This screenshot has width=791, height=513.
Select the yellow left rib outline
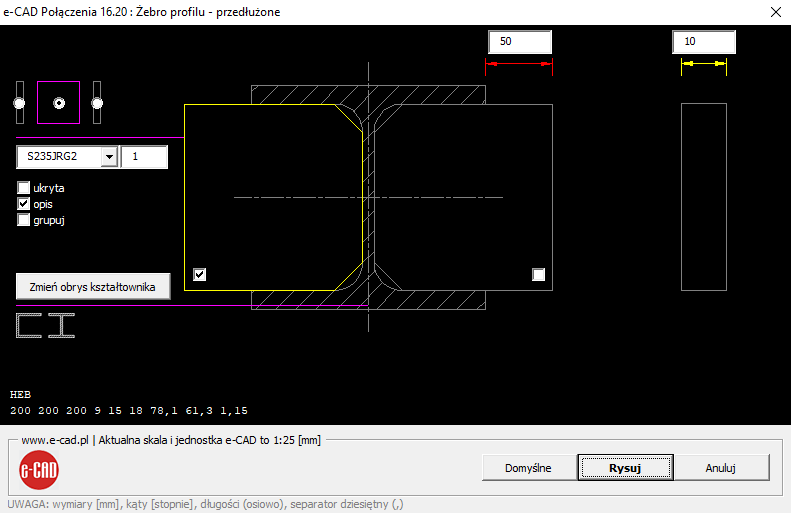pyautogui.click(x=273, y=197)
